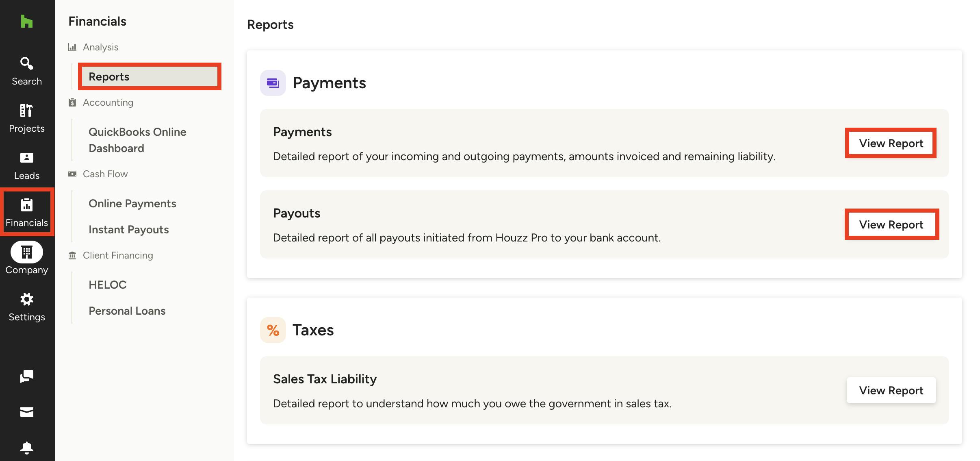Select Online Payments under Cash Flow
This screenshot has height=461, width=980.
point(132,203)
